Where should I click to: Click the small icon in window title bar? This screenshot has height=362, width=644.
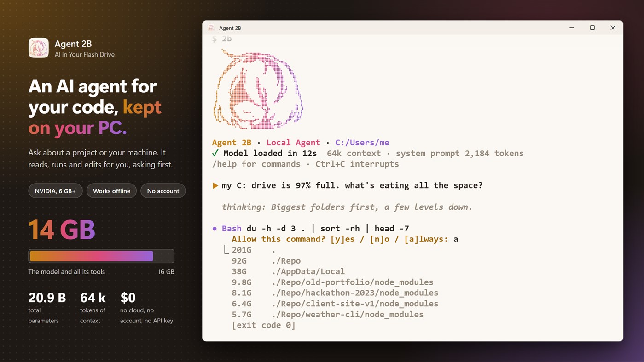tap(211, 28)
